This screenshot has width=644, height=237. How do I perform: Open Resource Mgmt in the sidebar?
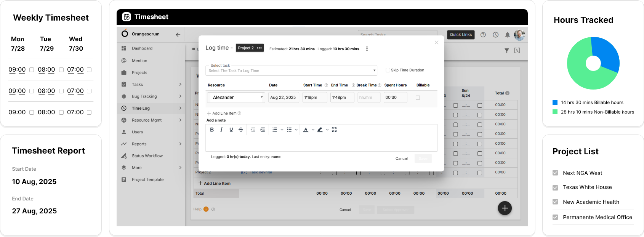coord(147,120)
